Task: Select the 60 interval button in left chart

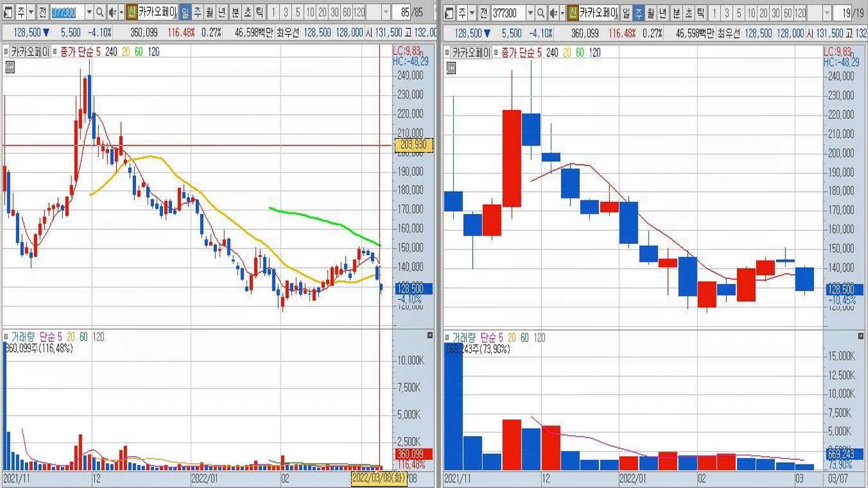Action: click(x=347, y=13)
